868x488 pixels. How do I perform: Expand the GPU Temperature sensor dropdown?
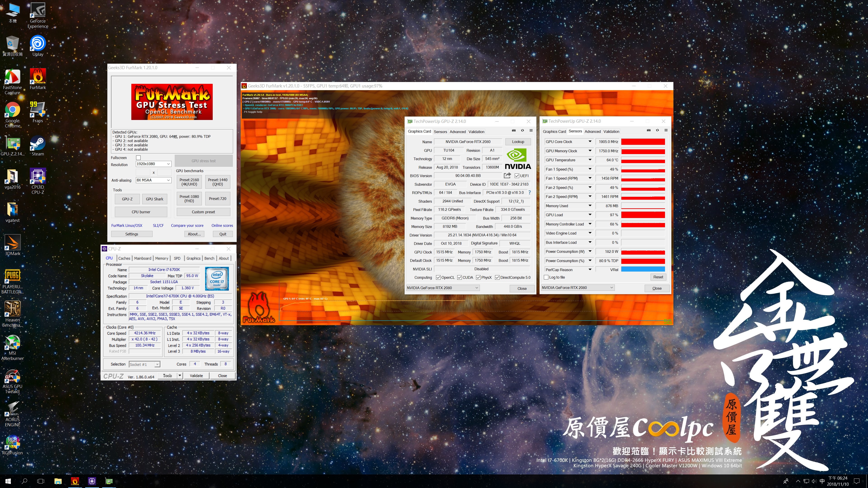point(590,160)
